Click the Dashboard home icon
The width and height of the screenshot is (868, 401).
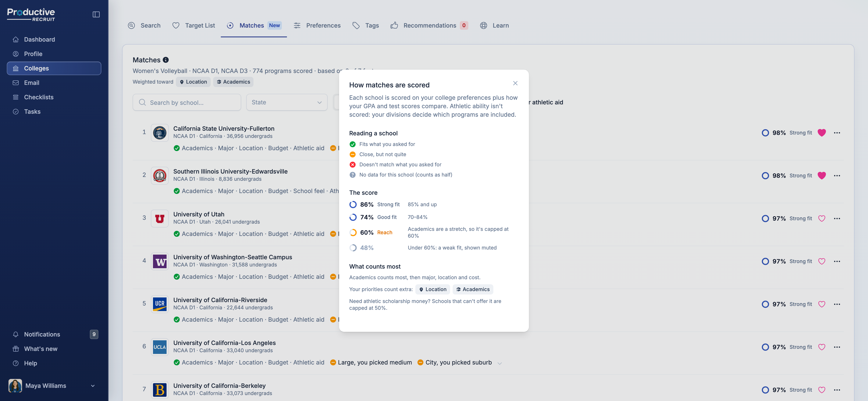pyautogui.click(x=15, y=39)
